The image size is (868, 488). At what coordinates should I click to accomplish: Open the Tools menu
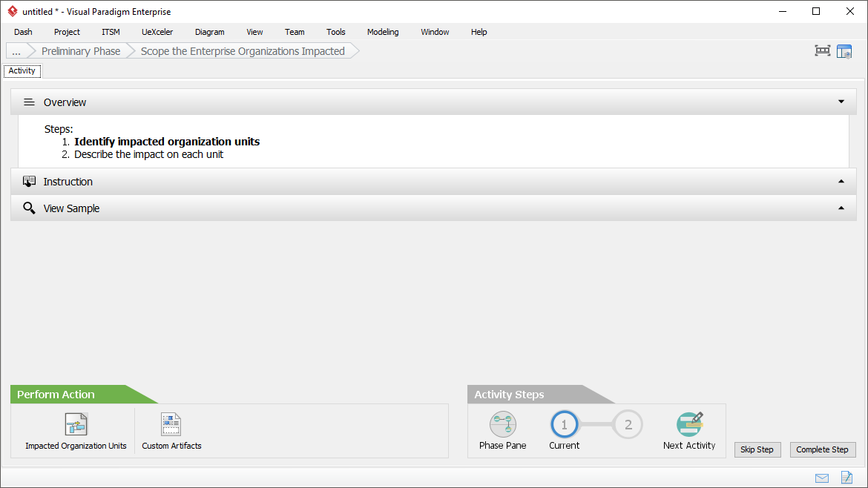point(336,32)
